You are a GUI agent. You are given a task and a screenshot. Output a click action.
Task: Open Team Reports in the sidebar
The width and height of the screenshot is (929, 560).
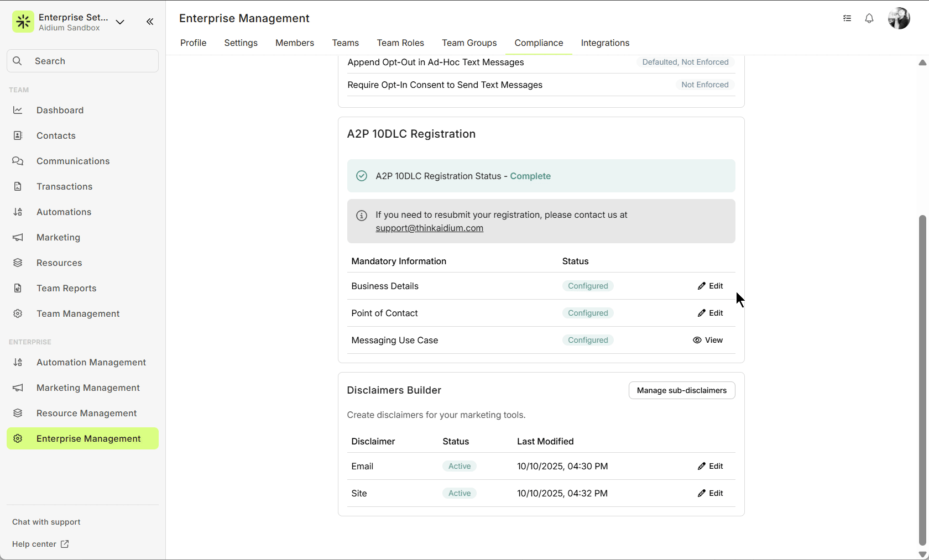click(66, 288)
